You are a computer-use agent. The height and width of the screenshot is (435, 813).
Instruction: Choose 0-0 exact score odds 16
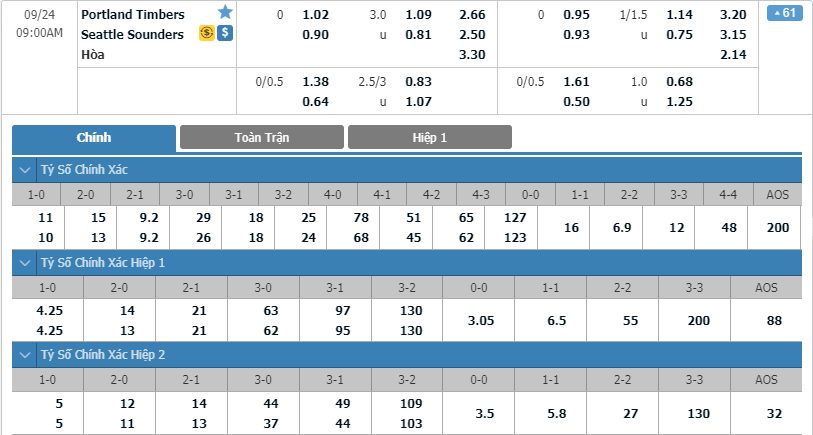pos(571,228)
